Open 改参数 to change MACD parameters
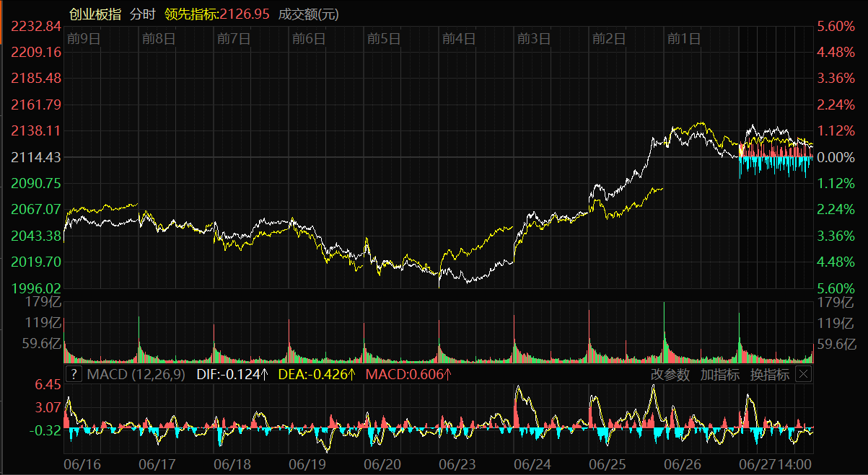The image size is (868, 475). point(670,374)
